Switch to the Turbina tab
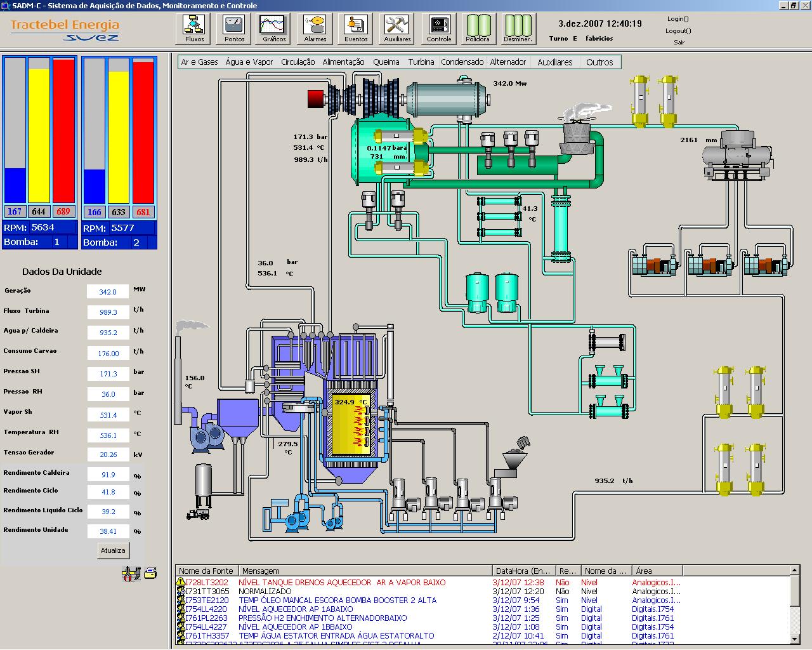The height and width of the screenshot is (650, 812). click(x=421, y=62)
